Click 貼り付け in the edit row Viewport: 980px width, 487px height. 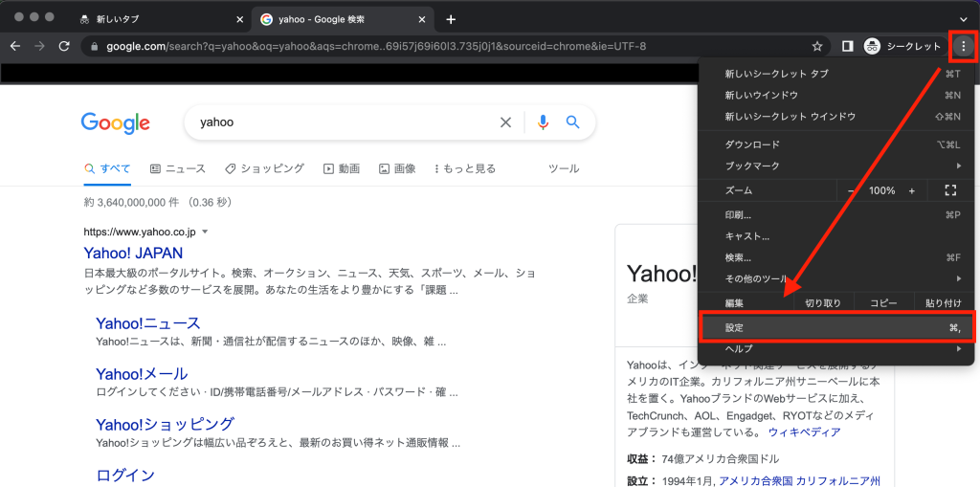943,303
